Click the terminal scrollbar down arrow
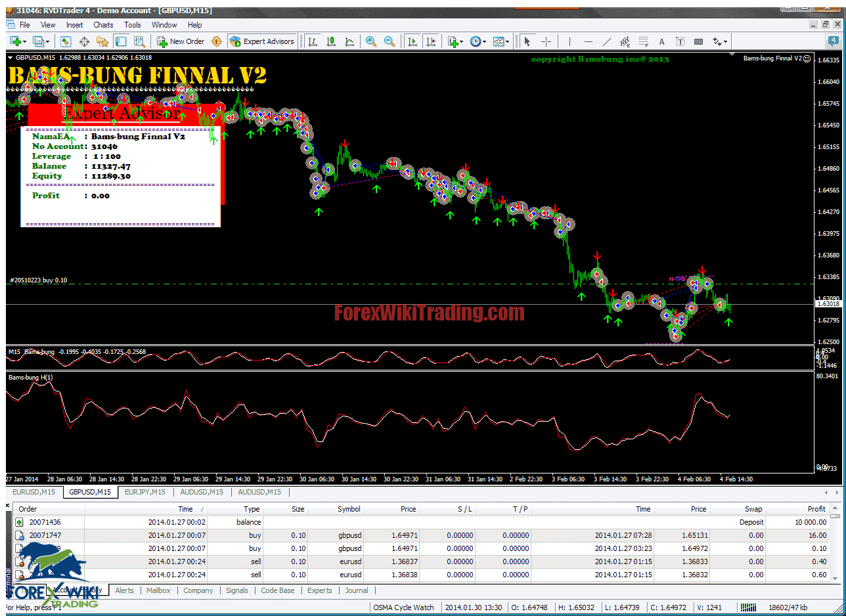This screenshot has width=846, height=616. tap(836, 579)
